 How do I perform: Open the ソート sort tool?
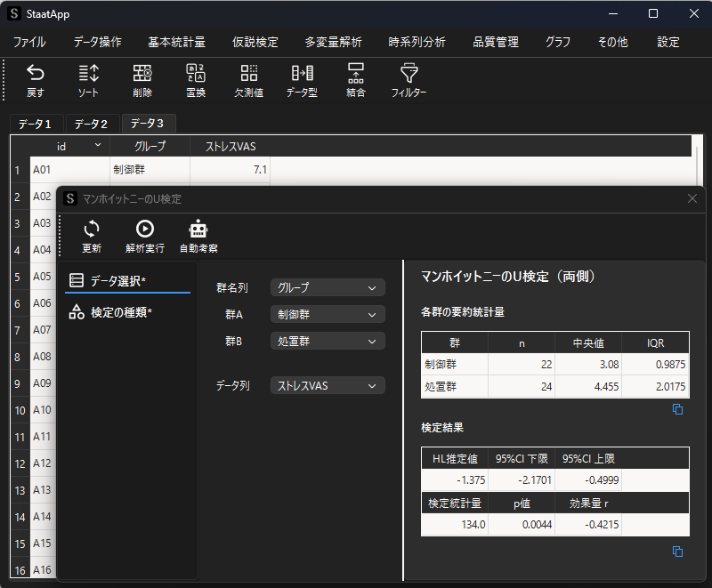click(88, 80)
